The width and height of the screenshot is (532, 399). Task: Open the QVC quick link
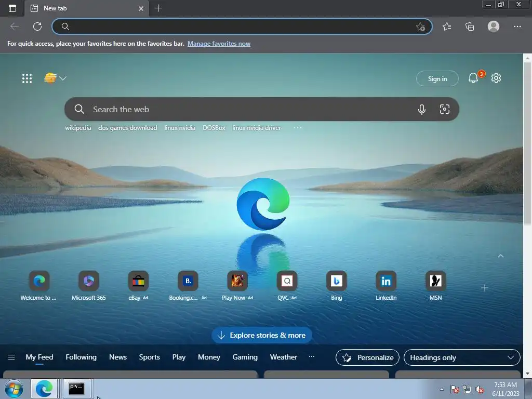tap(287, 286)
